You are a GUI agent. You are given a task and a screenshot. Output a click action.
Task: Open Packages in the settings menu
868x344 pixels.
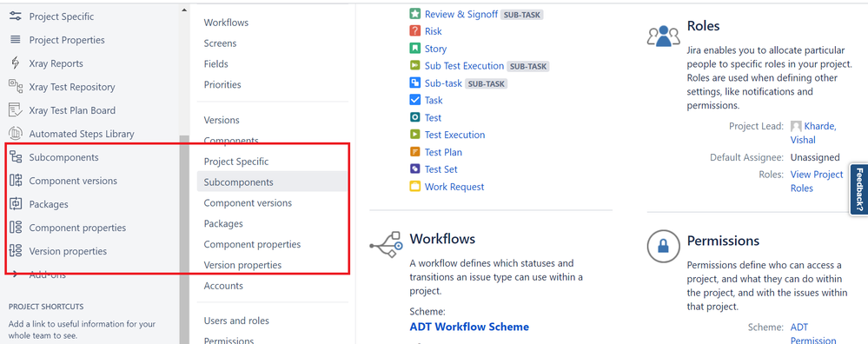point(223,223)
